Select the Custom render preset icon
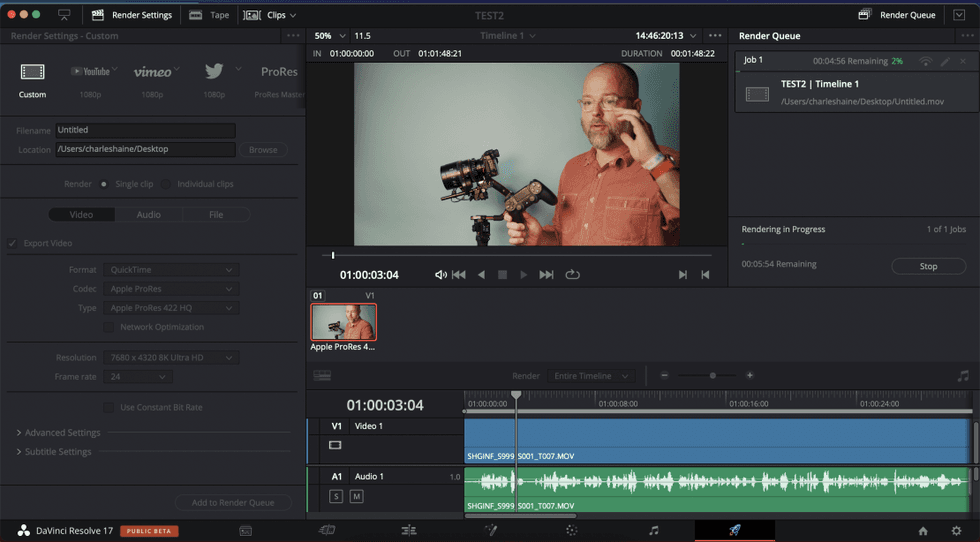This screenshot has height=542, width=980. 32,72
